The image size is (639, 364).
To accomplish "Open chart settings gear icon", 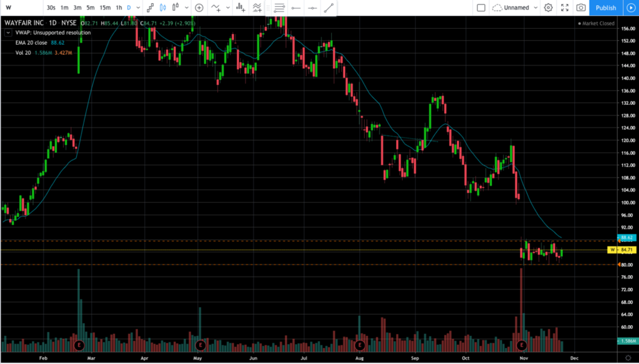I will pyautogui.click(x=548, y=8).
